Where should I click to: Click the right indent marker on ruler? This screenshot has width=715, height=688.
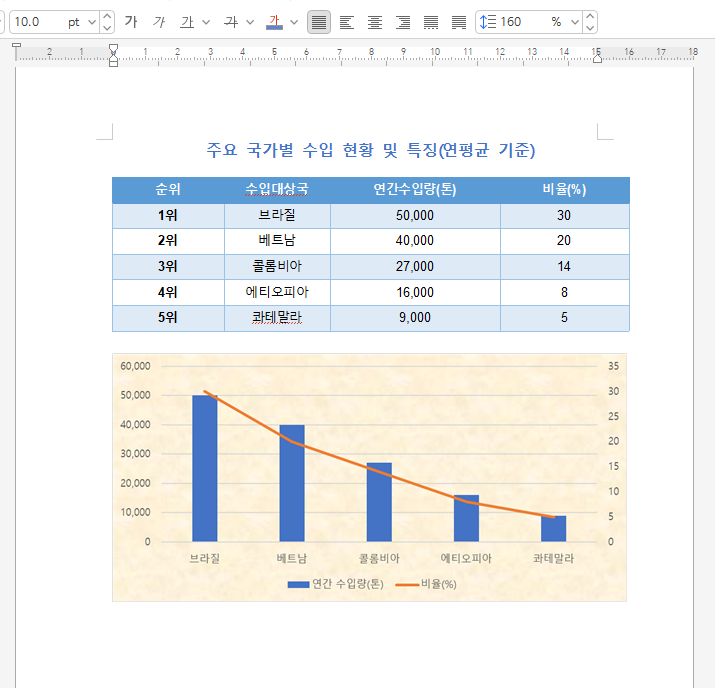tap(597, 59)
